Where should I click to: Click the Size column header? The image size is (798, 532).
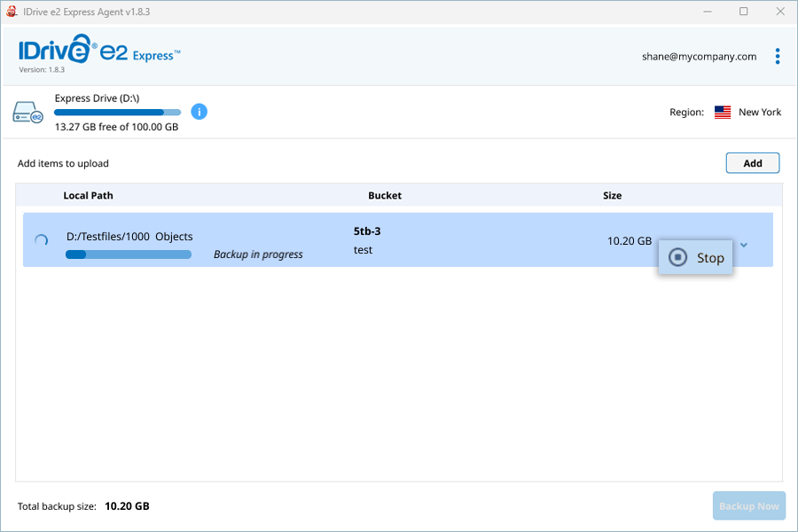[x=612, y=195]
